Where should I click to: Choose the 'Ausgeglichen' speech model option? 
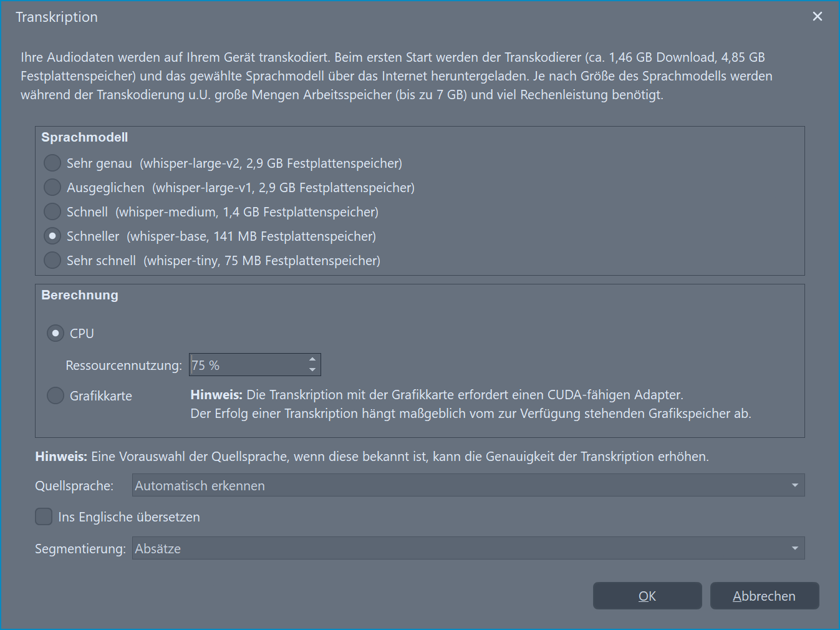click(52, 188)
